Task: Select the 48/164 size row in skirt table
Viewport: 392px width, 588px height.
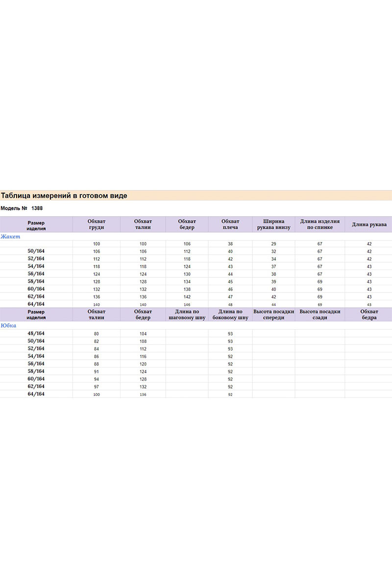Action: [x=36, y=333]
